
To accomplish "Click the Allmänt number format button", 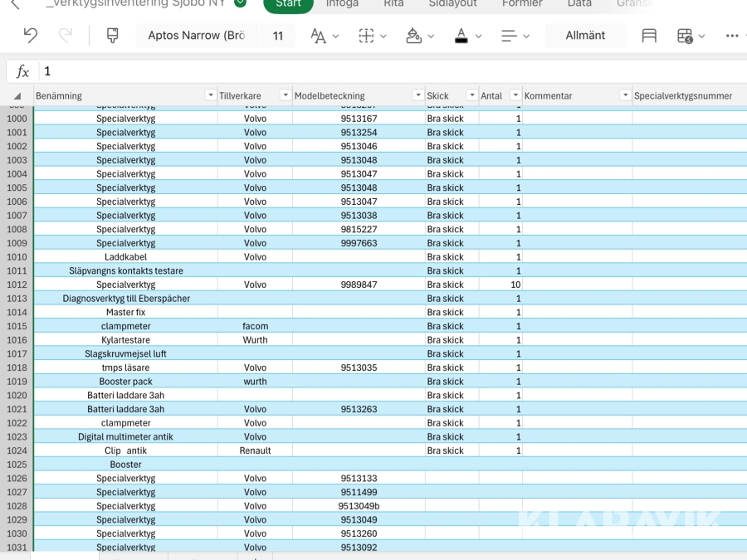I will [x=585, y=36].
